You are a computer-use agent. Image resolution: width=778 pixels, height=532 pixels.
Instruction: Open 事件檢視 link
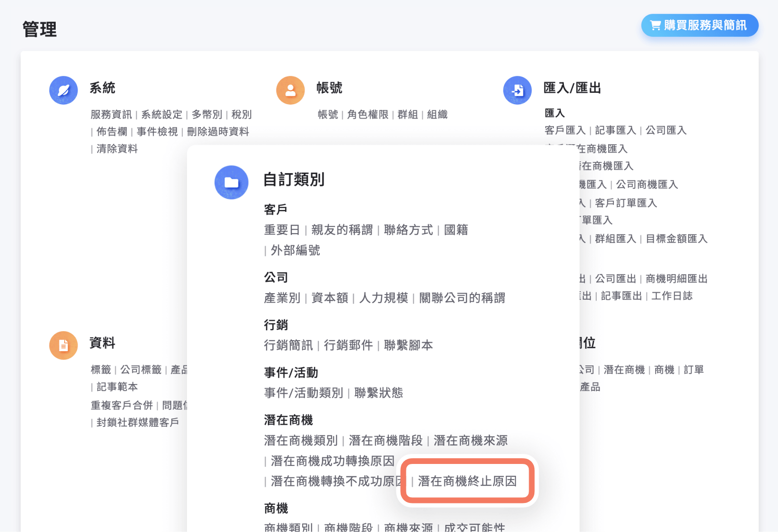tap(157, 132)
